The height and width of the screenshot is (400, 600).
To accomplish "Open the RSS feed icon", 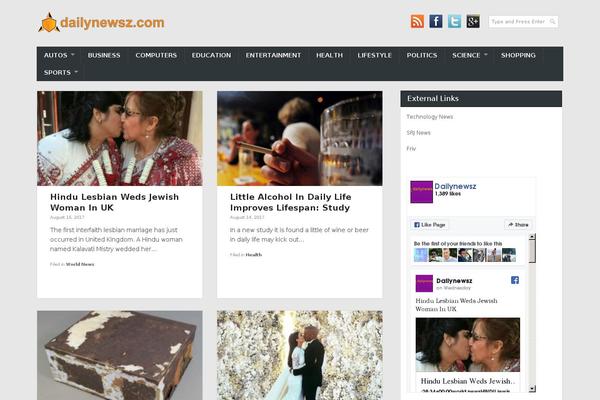I will click(417, 21).
